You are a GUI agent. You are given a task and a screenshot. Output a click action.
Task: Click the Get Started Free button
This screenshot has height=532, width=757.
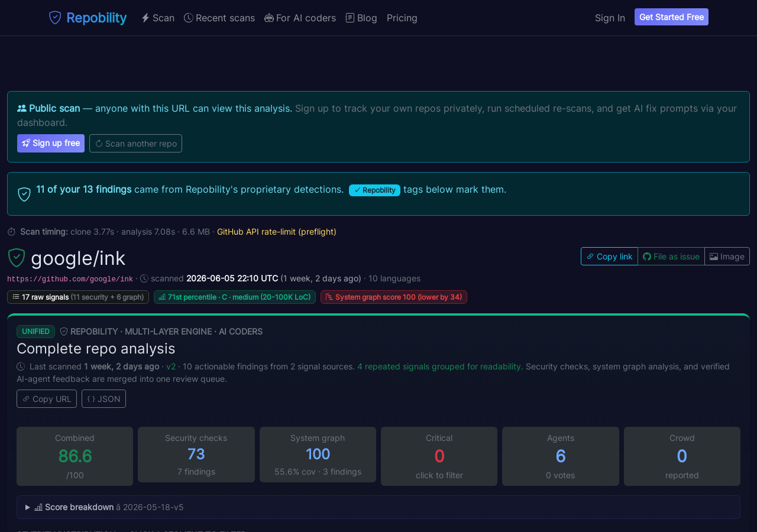(x=671, y=17)
